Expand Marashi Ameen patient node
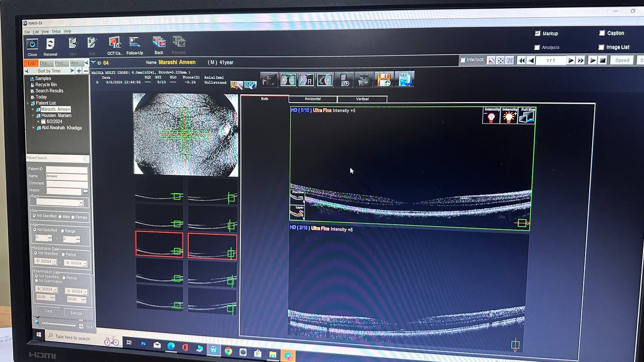The height and width of the screenshot is (362, 644). pyautogui.click(x=33, y=110)
